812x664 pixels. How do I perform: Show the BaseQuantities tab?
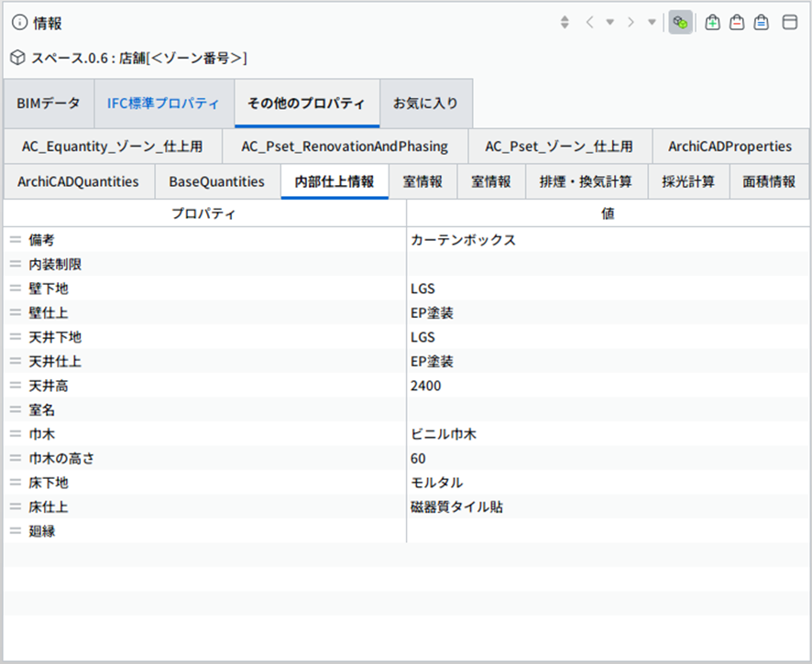click(x=217, y=181)
